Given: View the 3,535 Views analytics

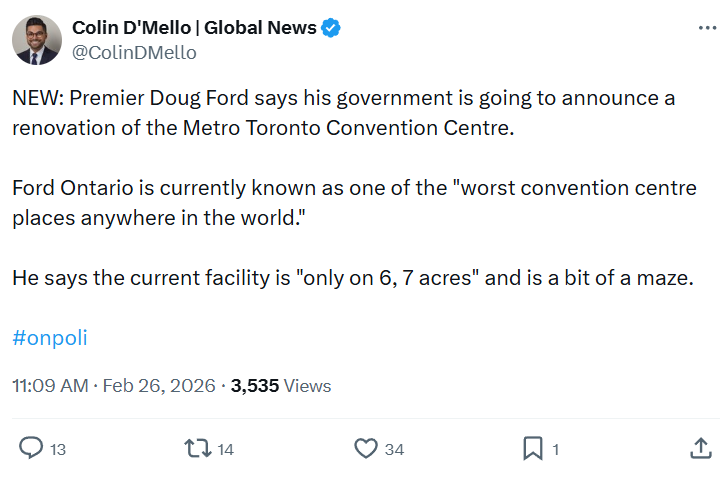Looking at the screenshot, I should [x=281, y=386].
